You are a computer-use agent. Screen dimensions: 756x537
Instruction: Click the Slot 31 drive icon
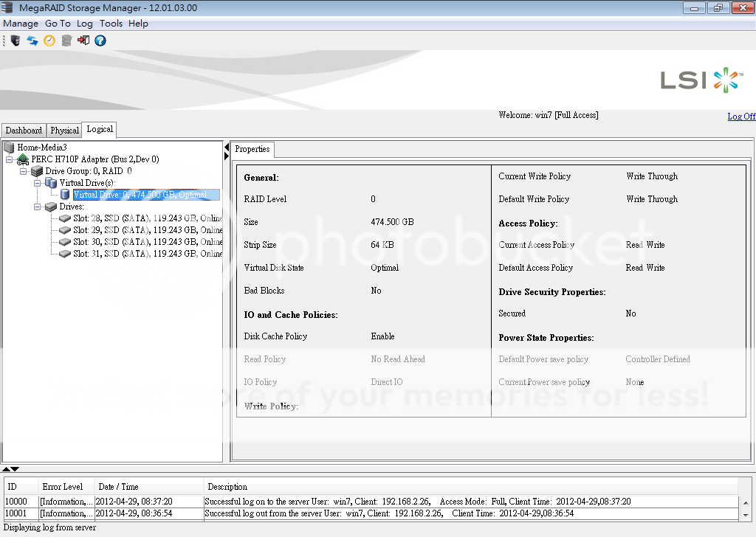click(x=65, y=254)
